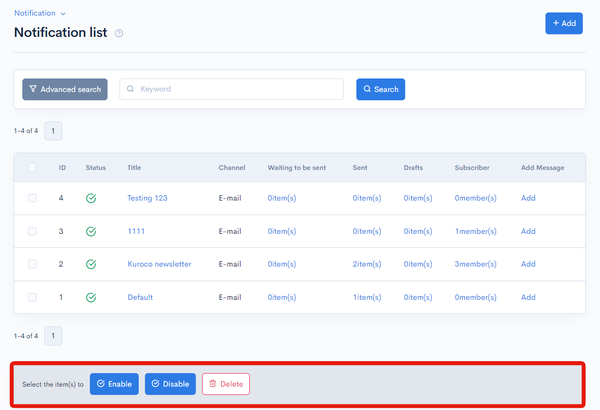Open Sent 2item(s) for Kuroco newsletter
Viewport: 600px width, 410px height.
pos(367,264)
